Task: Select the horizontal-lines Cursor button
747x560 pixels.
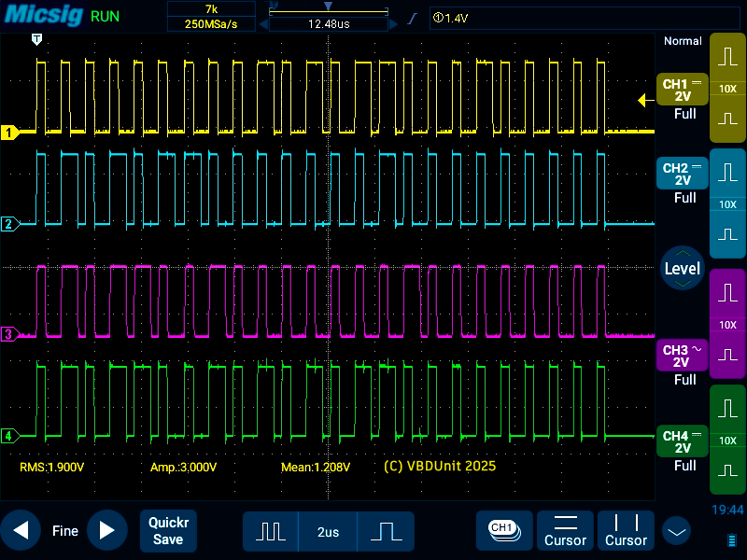Action: coord(566,531)
